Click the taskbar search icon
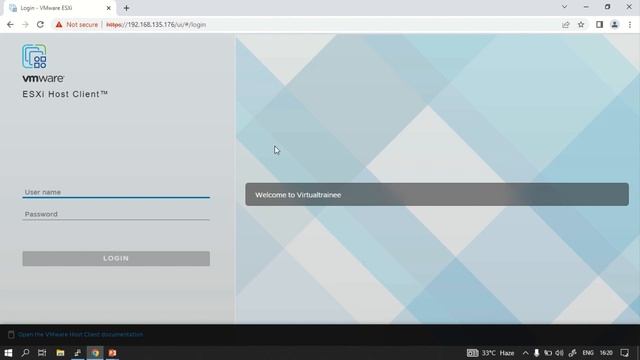Screen dimensions: 640x360 click(x=25, y=353)
